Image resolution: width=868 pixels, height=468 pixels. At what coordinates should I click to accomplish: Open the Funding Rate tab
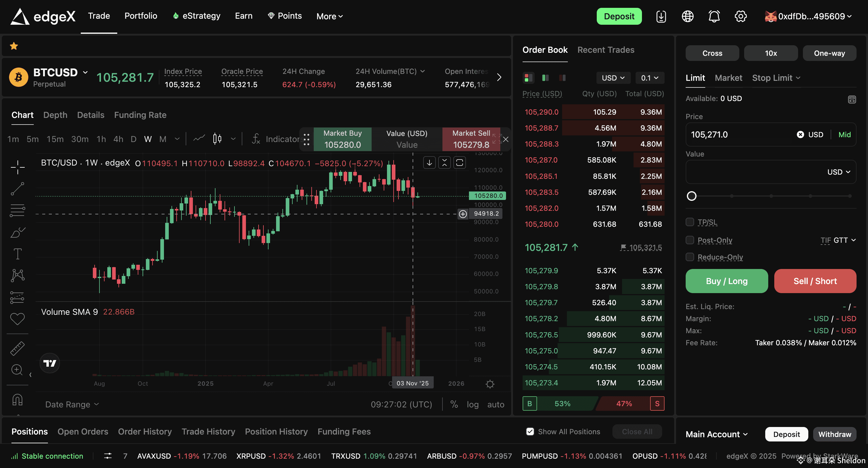click(140, 115)
